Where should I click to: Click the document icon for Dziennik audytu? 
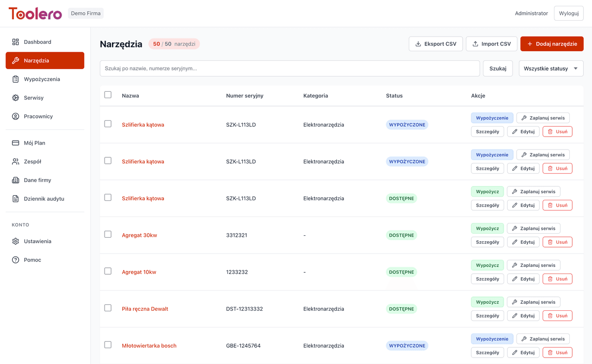coord(15,199)
